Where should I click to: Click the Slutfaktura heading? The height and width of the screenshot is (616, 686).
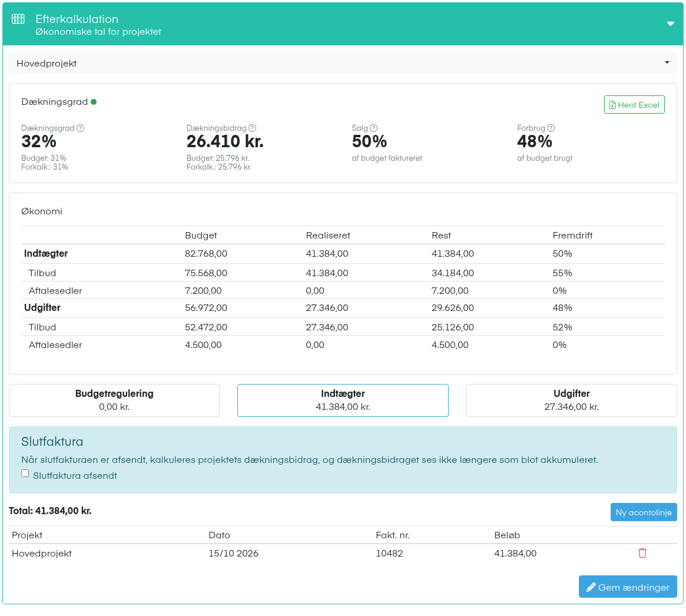(x=52, y=442)
